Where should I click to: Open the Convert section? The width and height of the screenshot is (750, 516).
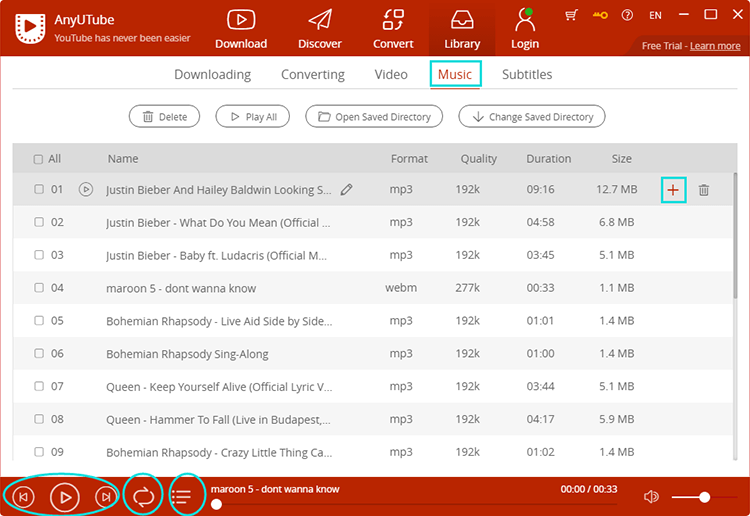click(x=393, y=30)
